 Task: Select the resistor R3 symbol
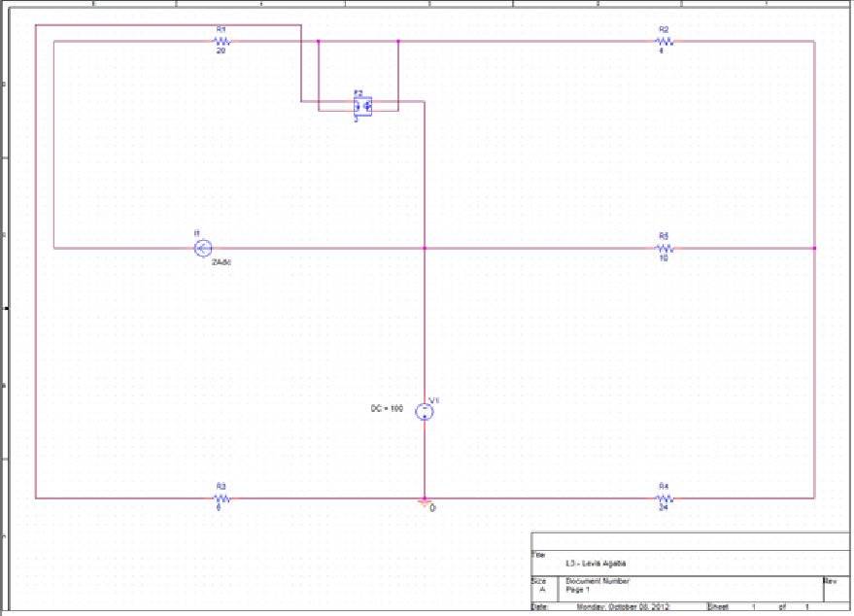click(x=220, y=496)
